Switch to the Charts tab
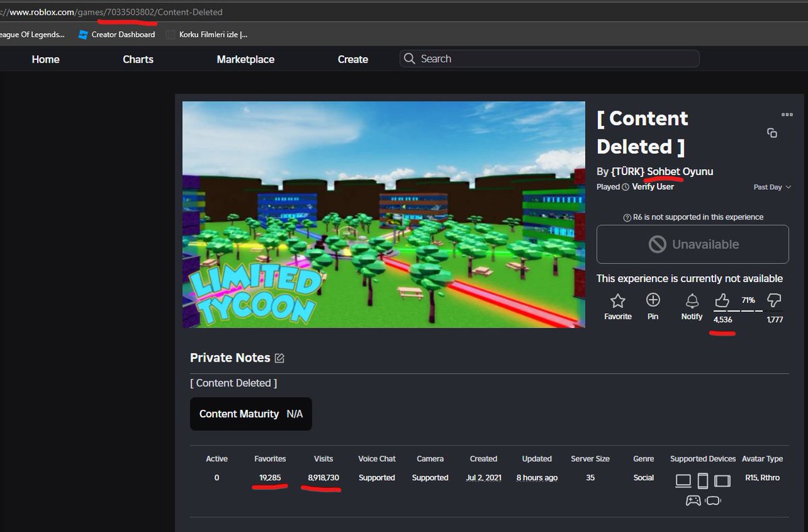Image resolution: width=808 pixels, height=532 pixels. [x=137, y=59]
